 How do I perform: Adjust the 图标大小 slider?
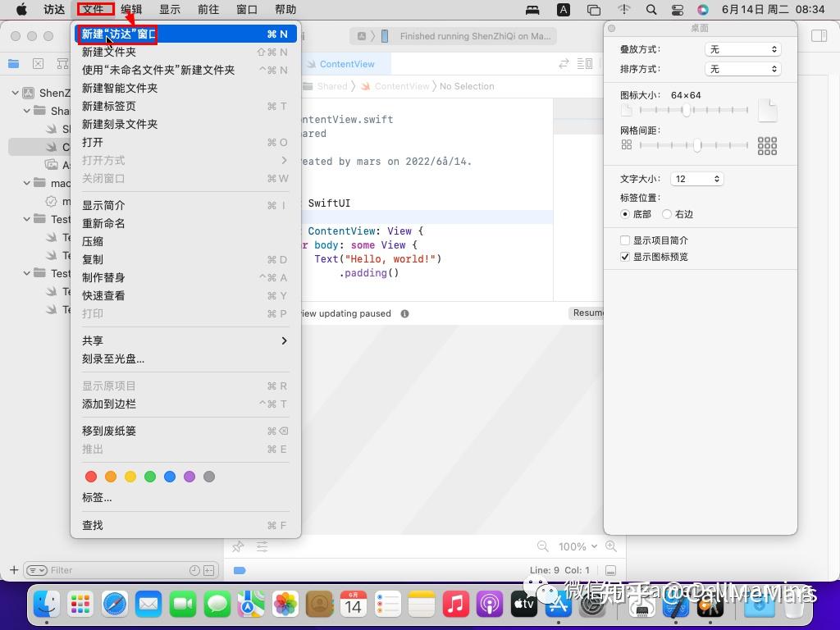[694, 110]
